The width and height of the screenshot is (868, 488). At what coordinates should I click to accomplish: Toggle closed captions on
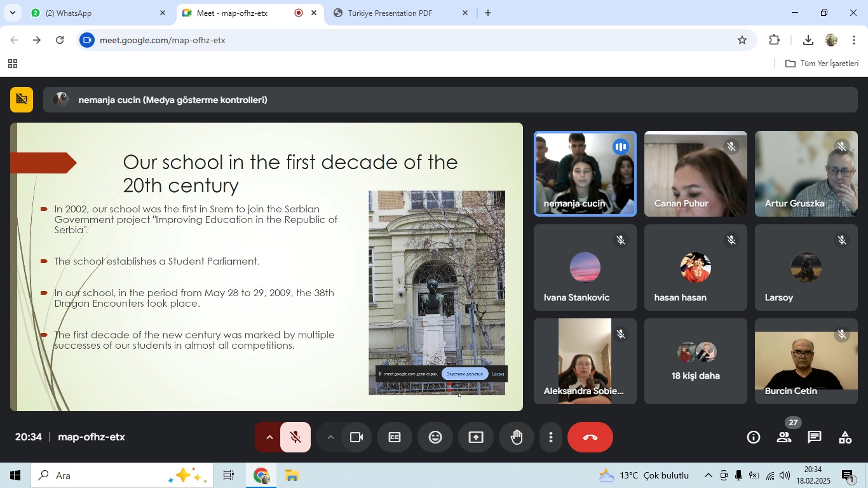coord(395,437)
